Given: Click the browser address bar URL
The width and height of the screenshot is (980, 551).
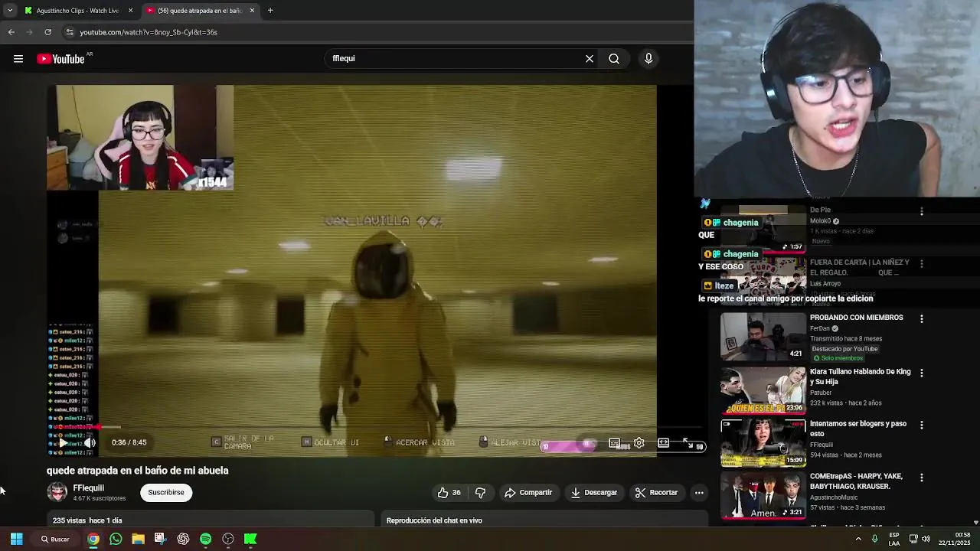Looking at the screenshot, I should (x=149, y=32).
